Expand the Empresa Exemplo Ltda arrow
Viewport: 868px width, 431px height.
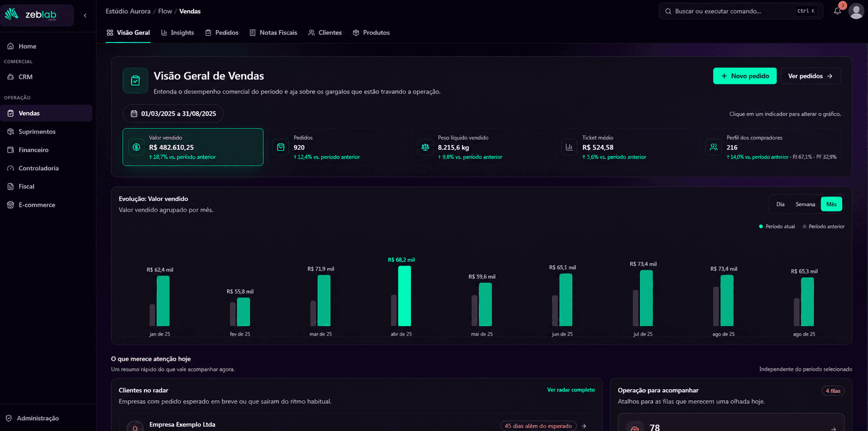pyautogui.click(x=584, y=426)
